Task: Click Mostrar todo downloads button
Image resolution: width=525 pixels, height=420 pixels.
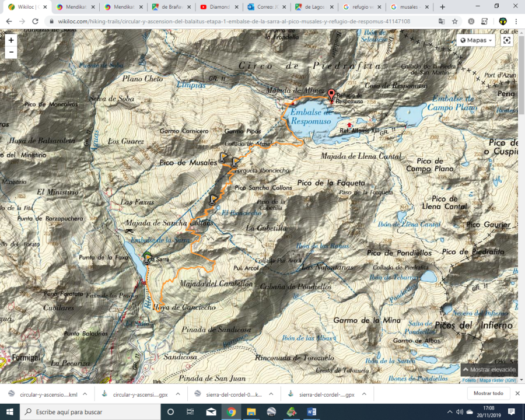Action: [488, 394]
